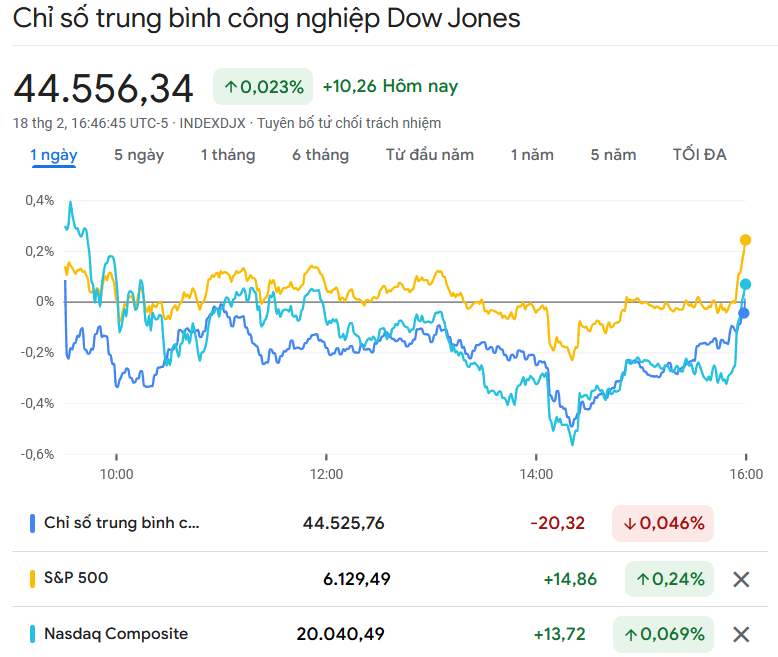Viewport: 778px width, 657px height.
Task: Open "Tuyên bố từ chối trách nhiệm" link
Action: [x=349, y=123]
